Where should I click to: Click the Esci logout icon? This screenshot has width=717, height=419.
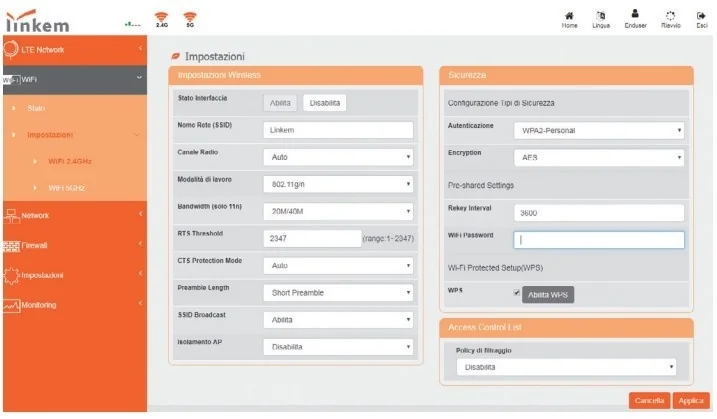(701, 16)
